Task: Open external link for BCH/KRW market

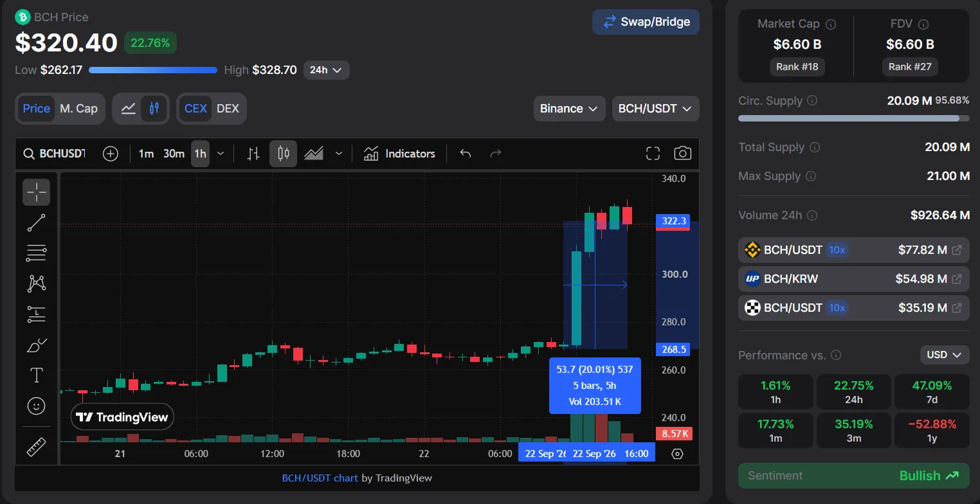Action: [x=957, y=279]
